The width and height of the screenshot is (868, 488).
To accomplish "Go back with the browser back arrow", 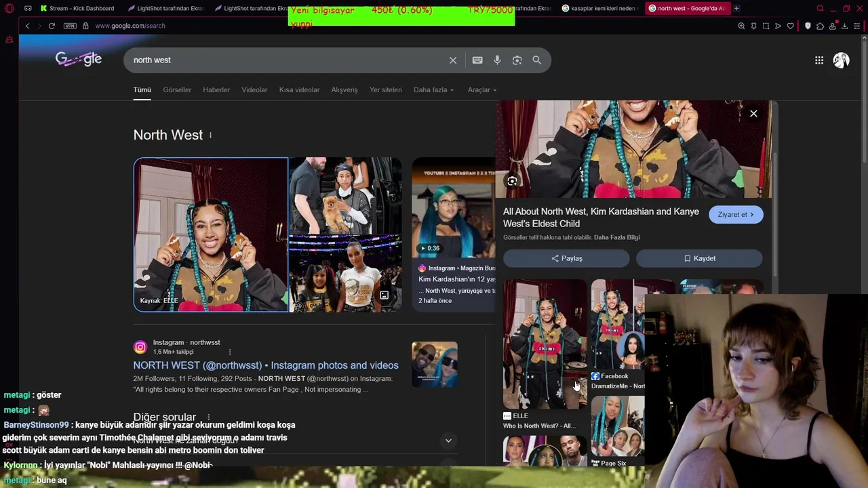I will (x=27, y=26).
